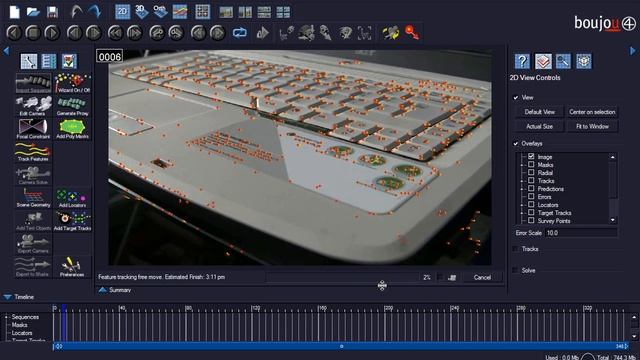
Task: Open the magnifier panel icon
Action: [563, 61]
